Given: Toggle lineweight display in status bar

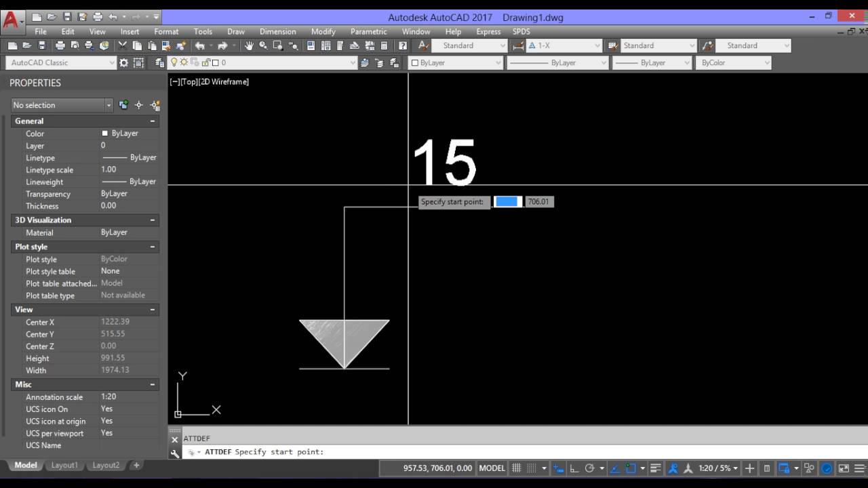Looking at the screenshot, I should tap(655, 468).
